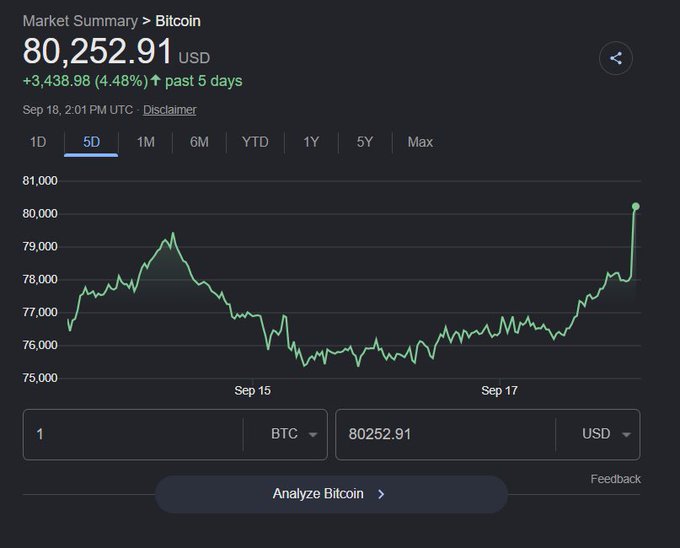Click the Sep 17 axis label
This screenshot has width=680, height=548.
tap(499, 391)
